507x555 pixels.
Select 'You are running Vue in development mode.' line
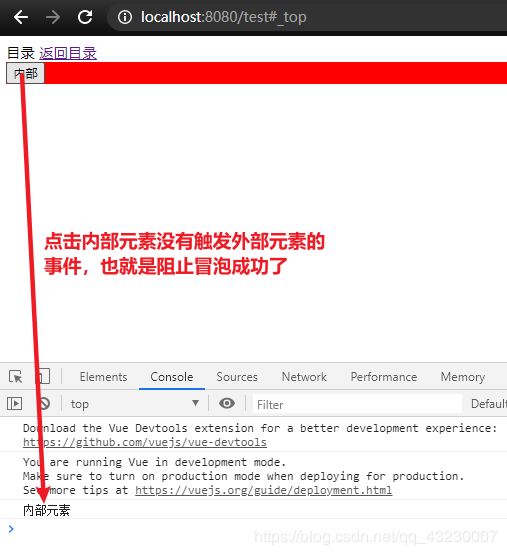click(154, 462)
